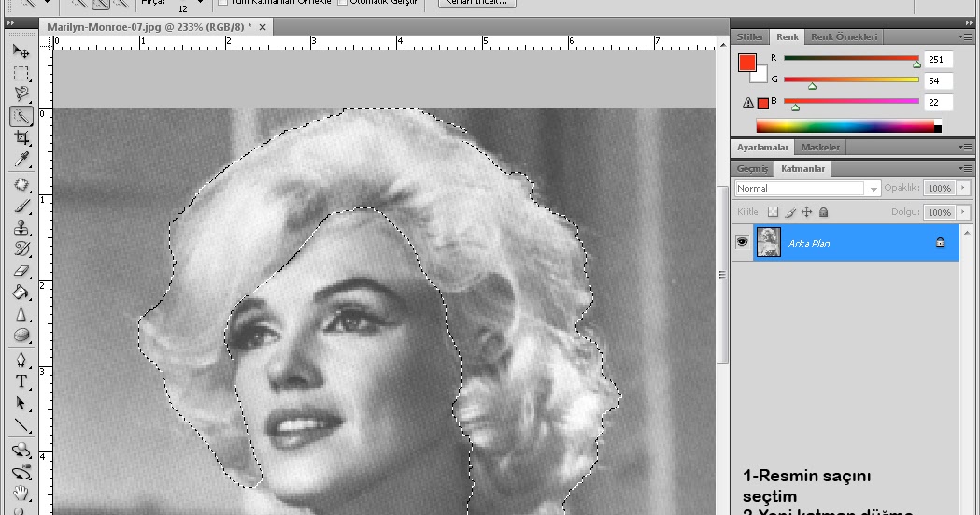Open the Renk panel options menu
This screenshot has width=980, height=515.
966,36
